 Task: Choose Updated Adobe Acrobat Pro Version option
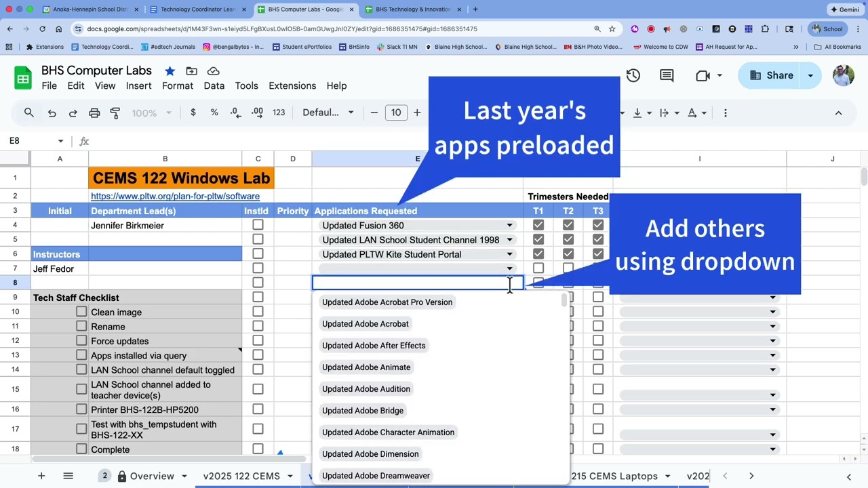coord(387,302)
